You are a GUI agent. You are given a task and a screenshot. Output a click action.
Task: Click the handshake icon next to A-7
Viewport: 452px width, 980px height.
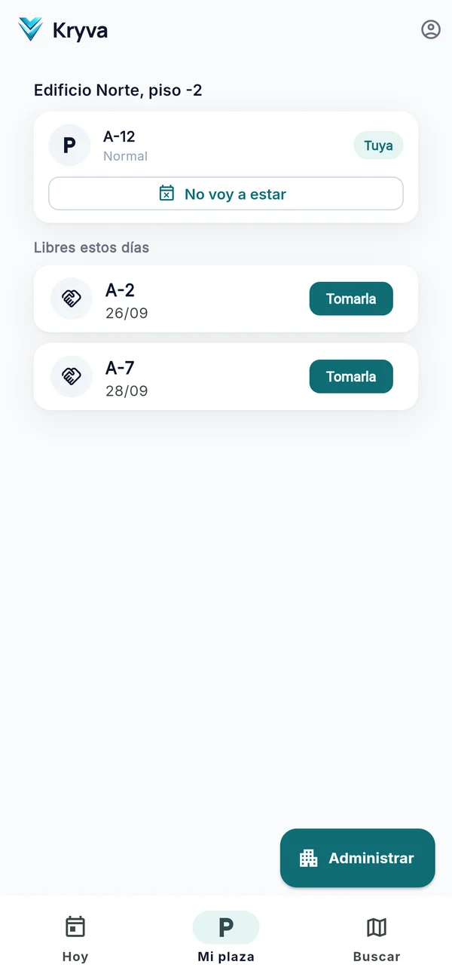point(72,376)
